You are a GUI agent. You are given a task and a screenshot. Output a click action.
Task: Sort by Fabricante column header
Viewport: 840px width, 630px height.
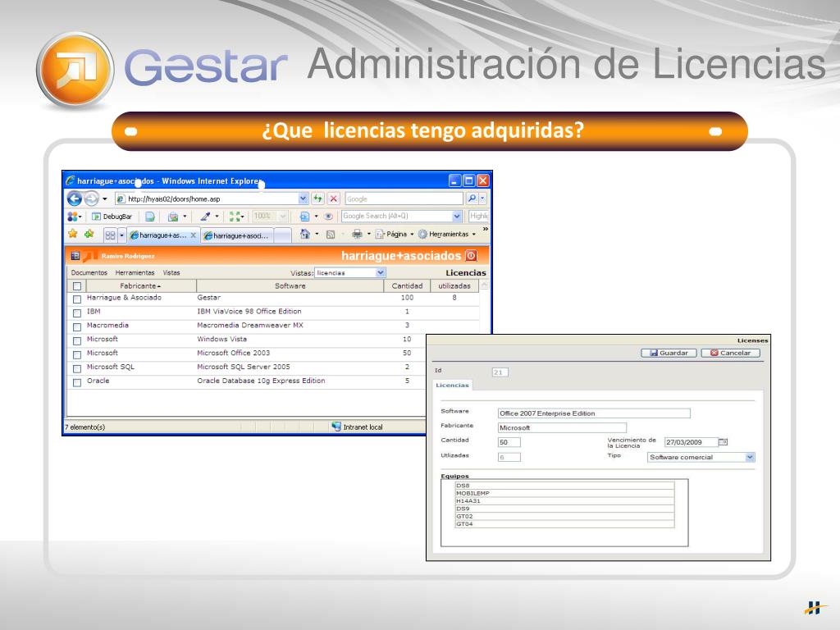141,286
